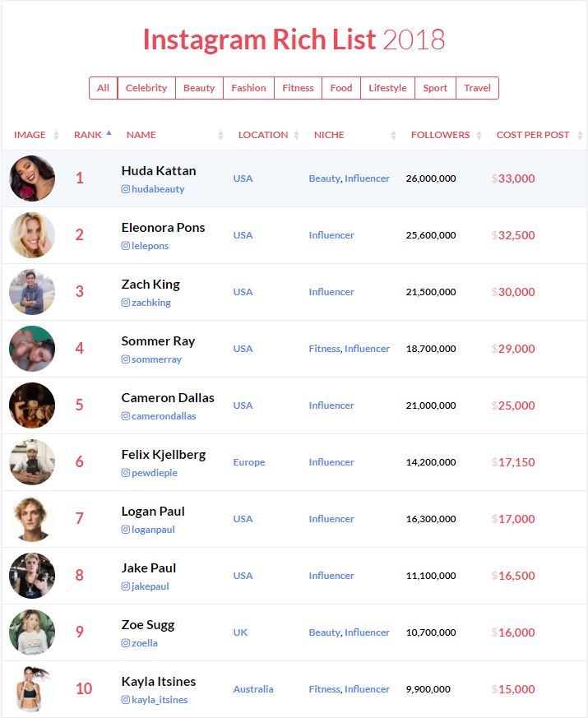Image resolution: width=588 pixels, height=718 pixels.
Task: Click Logan Paul's profile picture
Action: pyautogui.click(x=32, y=519)
